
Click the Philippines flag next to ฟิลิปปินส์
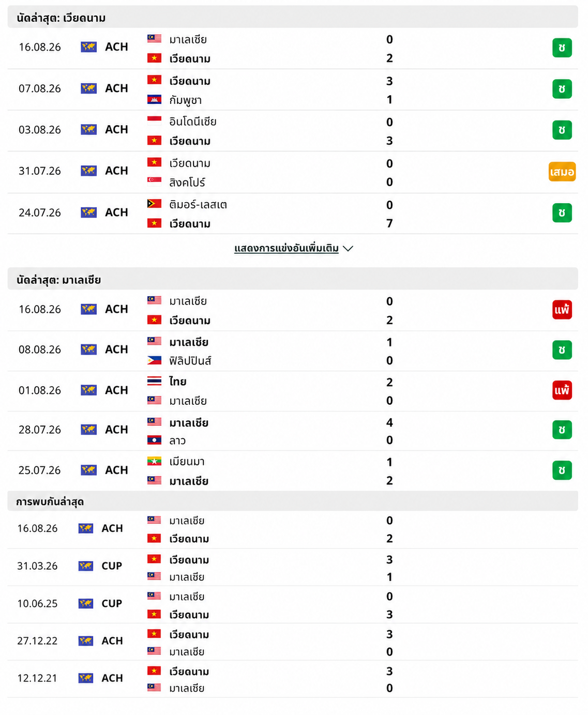pyautogui.click(x=154, y=360)
